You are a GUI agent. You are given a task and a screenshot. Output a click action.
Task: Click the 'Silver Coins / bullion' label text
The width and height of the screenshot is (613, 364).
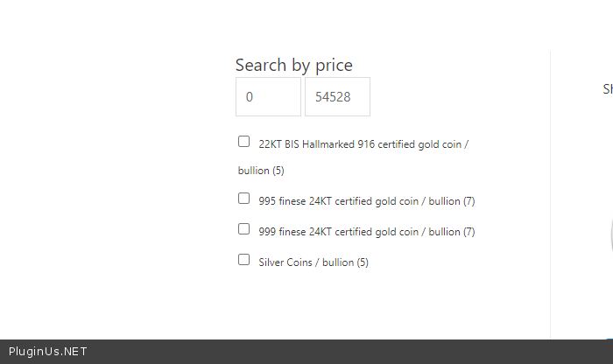tap(306, 262)
